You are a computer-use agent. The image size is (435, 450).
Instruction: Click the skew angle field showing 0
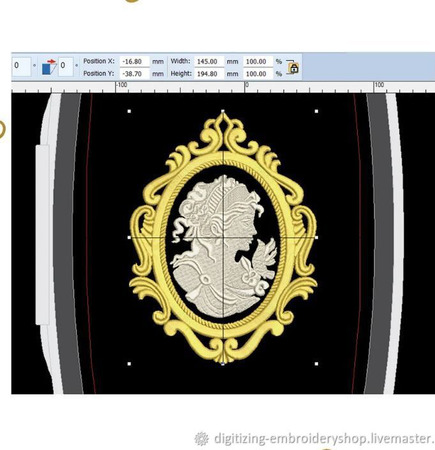click(66, 66)
